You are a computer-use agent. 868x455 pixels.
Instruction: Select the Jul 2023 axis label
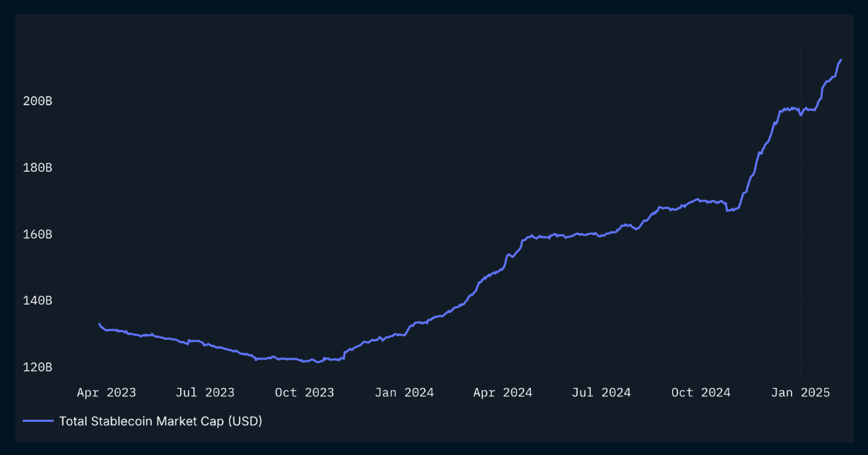coord(205,392)
